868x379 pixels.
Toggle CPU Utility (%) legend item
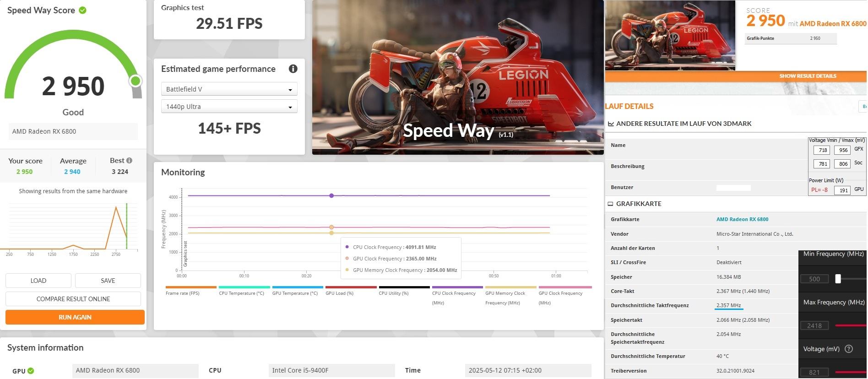tap(404, 291)
